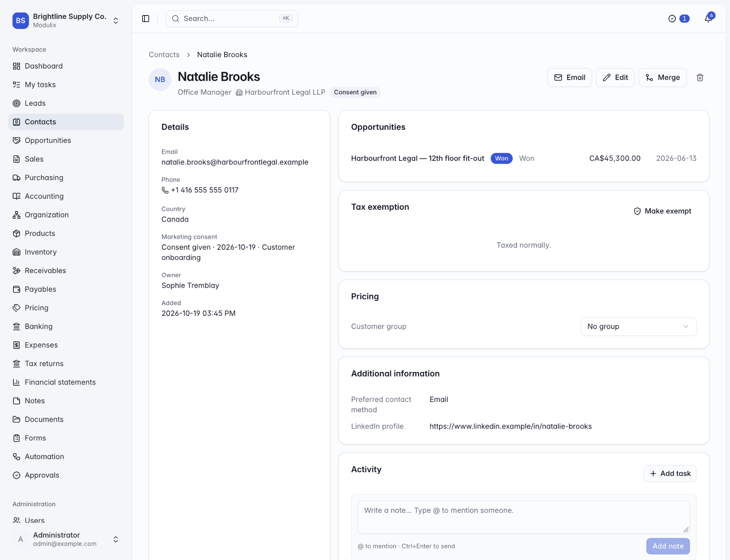The height and width of the screenshot is (560, 730).
Task: Open Sales menu item
Action: 66,159
